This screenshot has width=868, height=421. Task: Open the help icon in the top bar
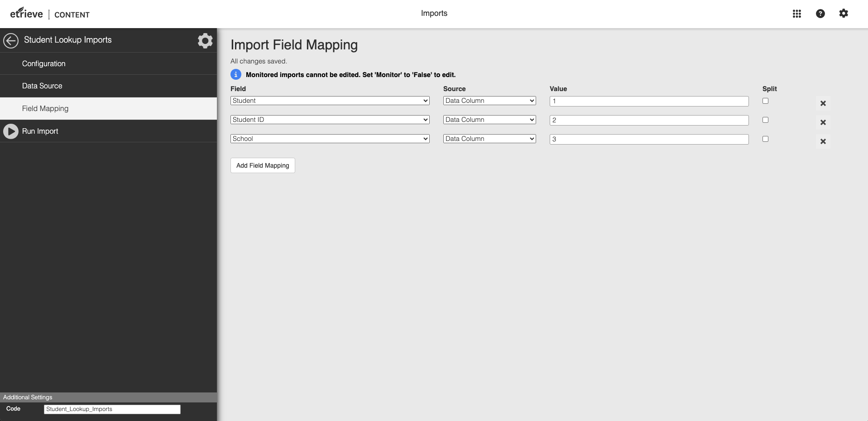pos(821,14)
